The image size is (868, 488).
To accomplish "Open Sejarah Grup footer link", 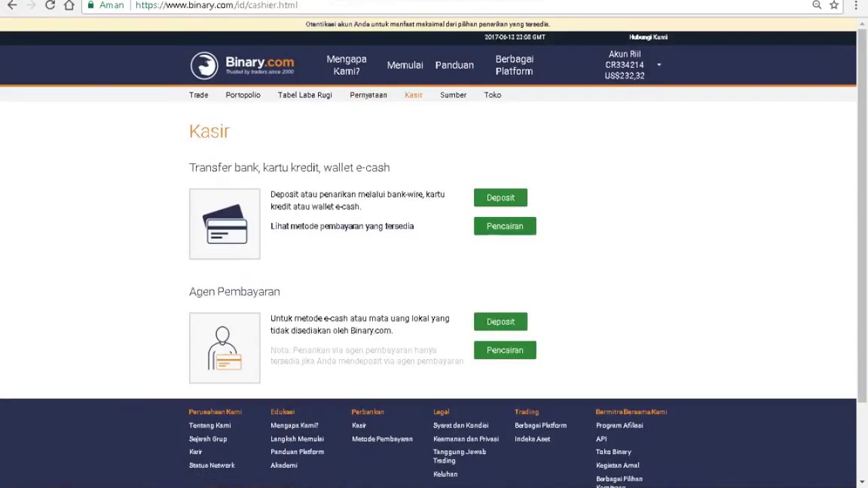I will (x=208, y=439).
